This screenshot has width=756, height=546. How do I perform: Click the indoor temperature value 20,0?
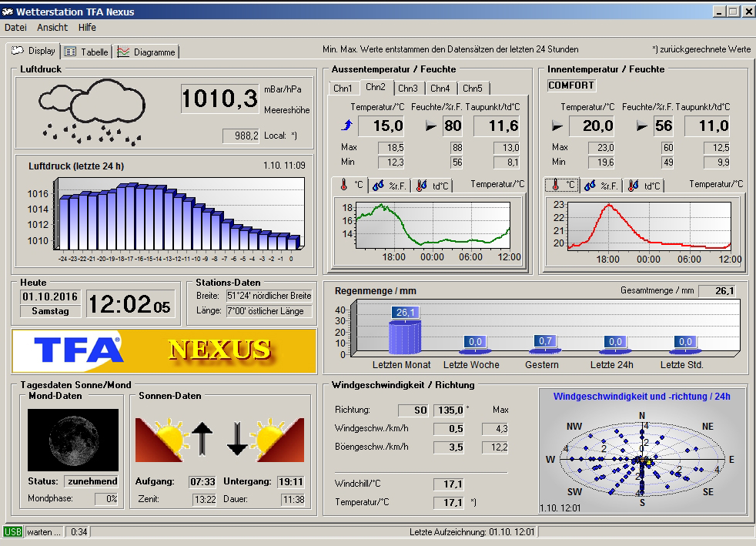(x=591, y=126)
